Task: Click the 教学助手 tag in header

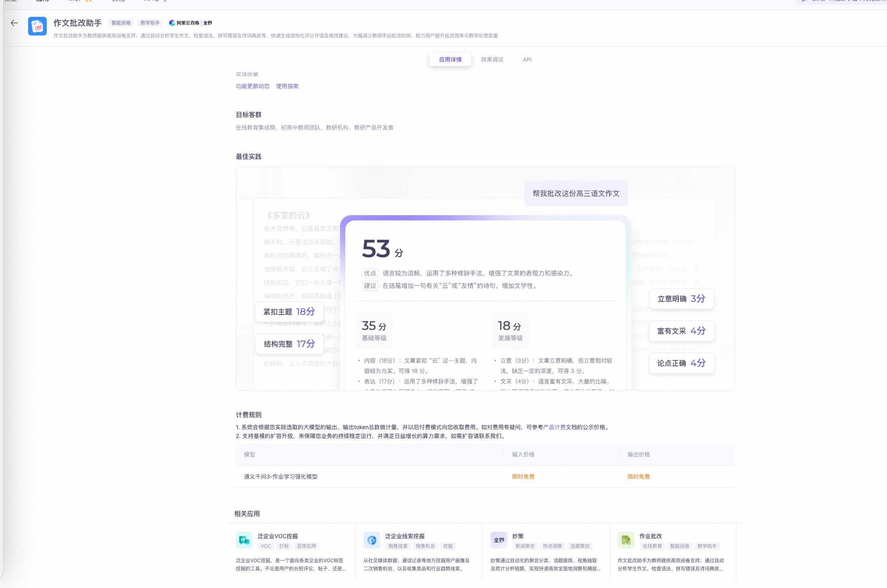Action: click(x=150, y=23)
